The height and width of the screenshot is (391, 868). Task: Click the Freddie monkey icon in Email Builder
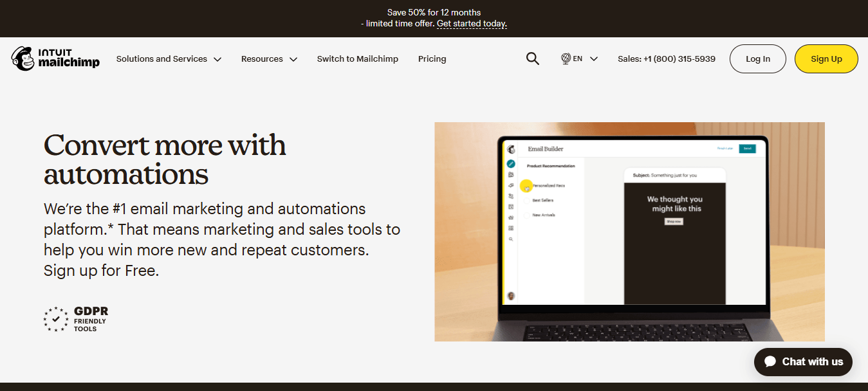tap(511, 149)
